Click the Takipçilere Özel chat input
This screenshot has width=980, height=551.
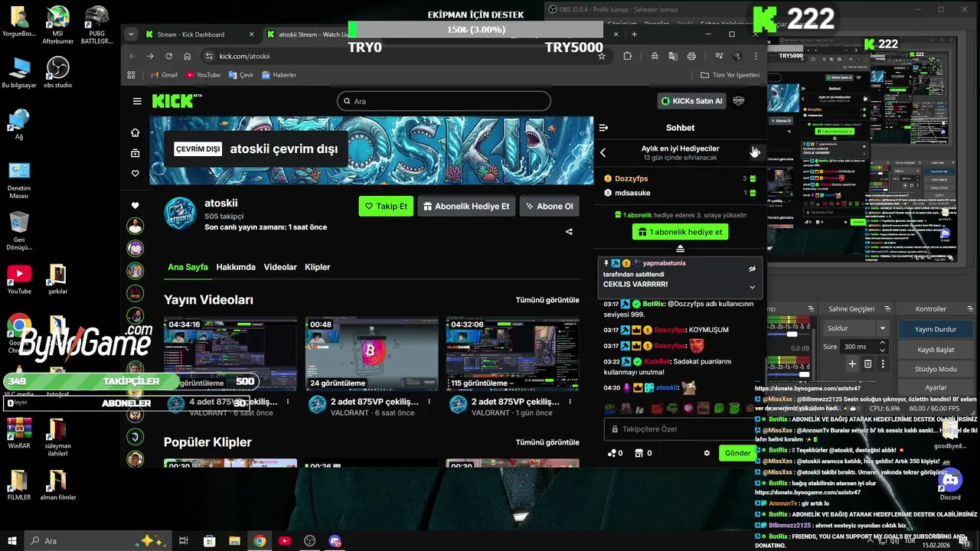tap(680, 429)
